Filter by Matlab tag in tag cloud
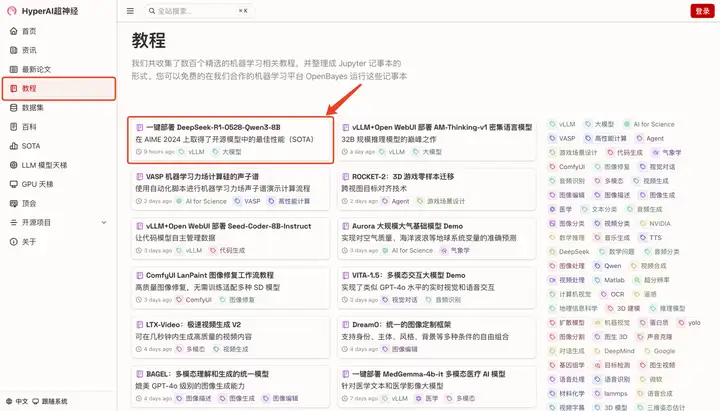720x411 pixels. (609, 280)
